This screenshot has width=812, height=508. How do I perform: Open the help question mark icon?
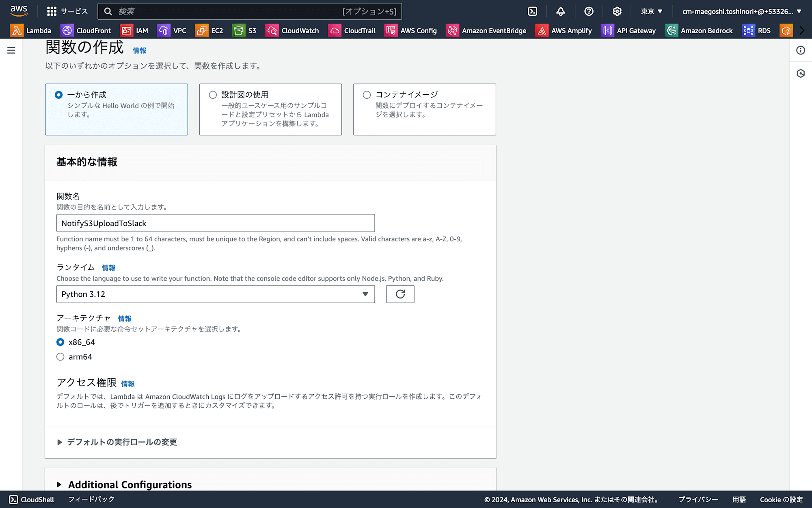[x=589, y=11]
